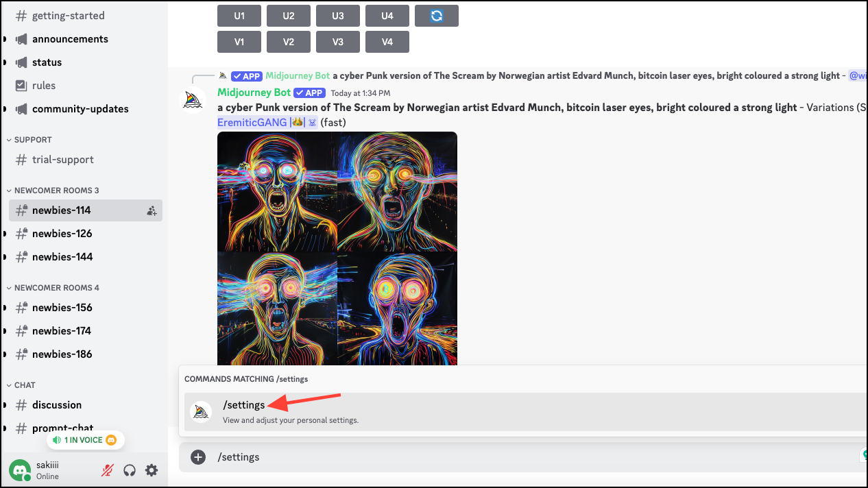Click the replied message preview text

[x=586, y=75]
